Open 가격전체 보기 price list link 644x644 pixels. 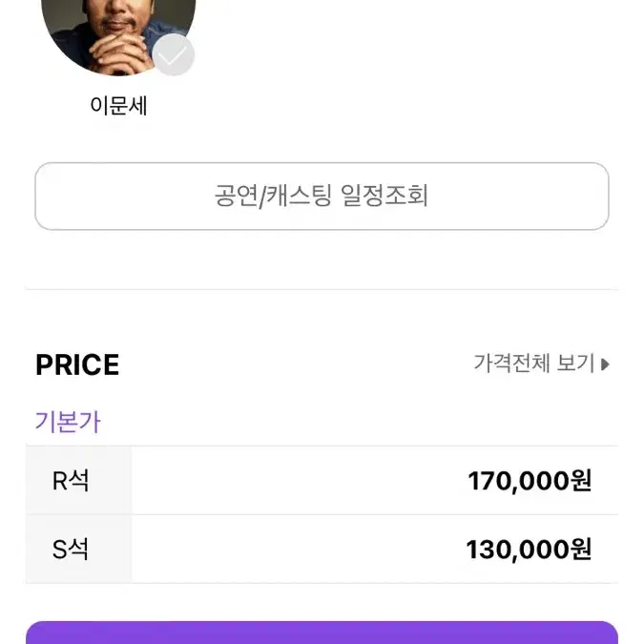pos(541,364)
